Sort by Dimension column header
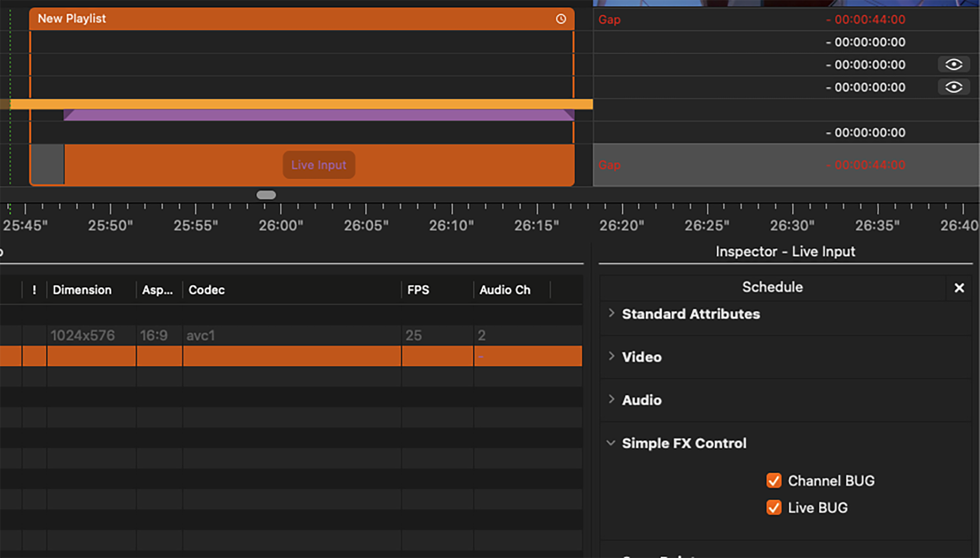 coord(82,290)
